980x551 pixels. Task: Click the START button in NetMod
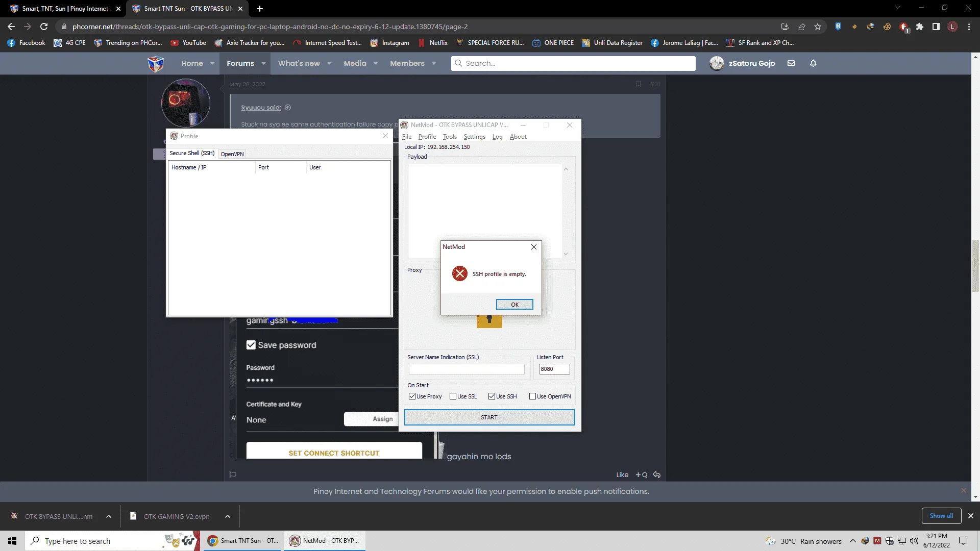point(489,417)
